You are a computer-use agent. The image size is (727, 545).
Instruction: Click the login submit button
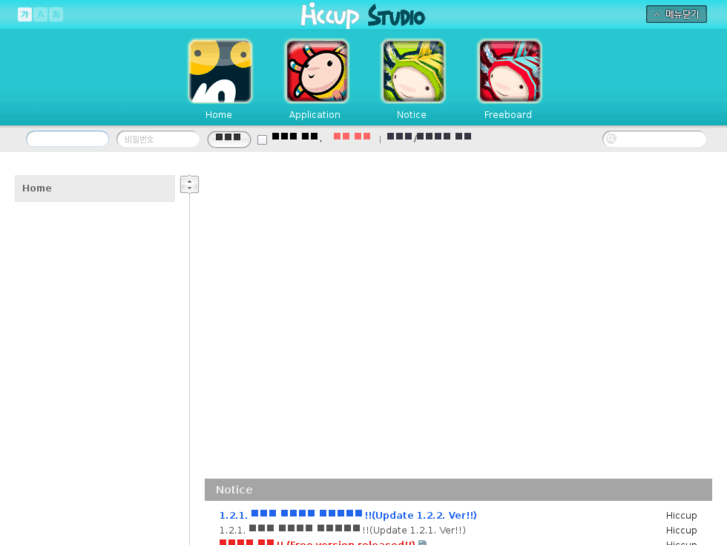[229, 139]
